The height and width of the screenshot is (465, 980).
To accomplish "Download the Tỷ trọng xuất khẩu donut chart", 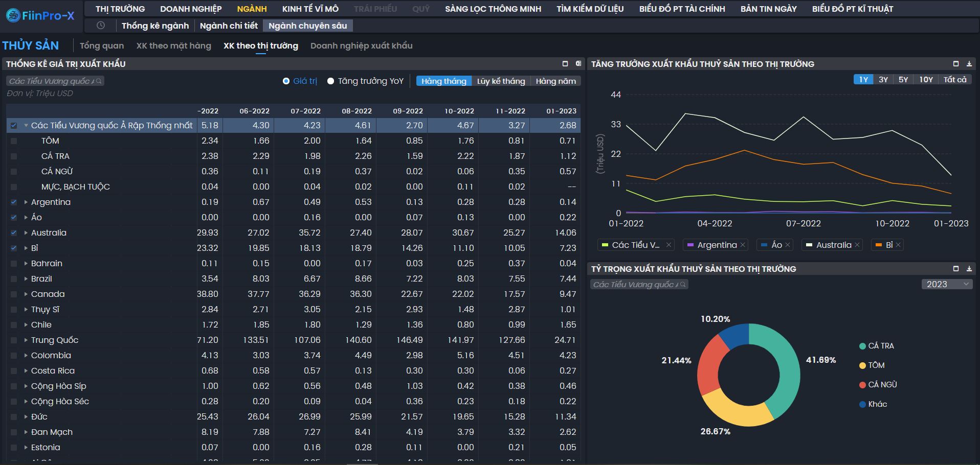I will pos(969,269).
